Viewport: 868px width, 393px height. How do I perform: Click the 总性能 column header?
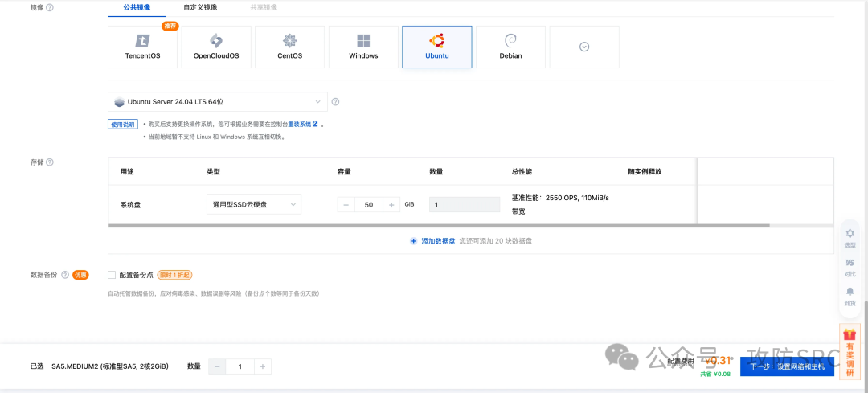[522, 172]
